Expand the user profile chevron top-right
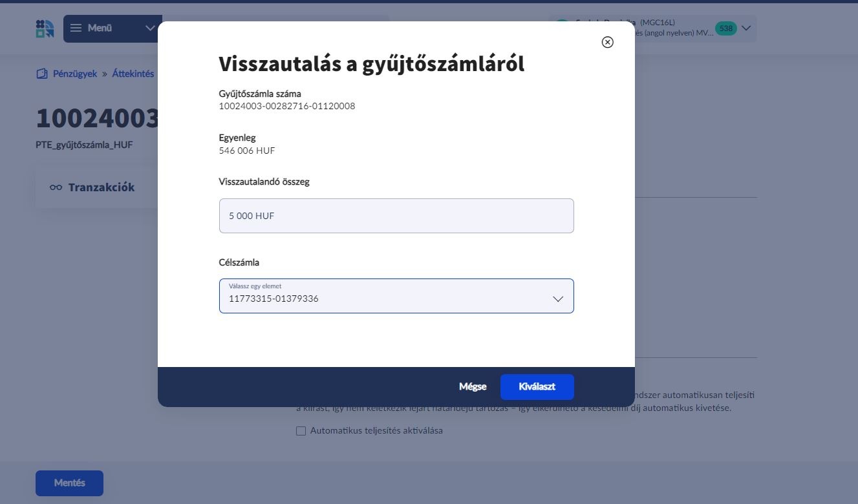This screenshot has height=504, width=858. (746, 28)
